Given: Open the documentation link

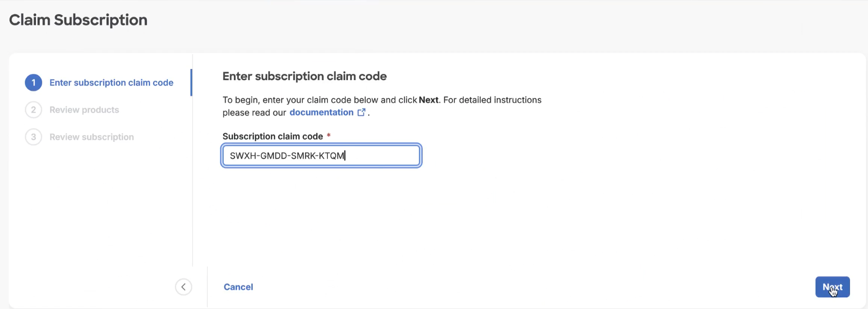Looking at the screenshot, I should point(321,112).
